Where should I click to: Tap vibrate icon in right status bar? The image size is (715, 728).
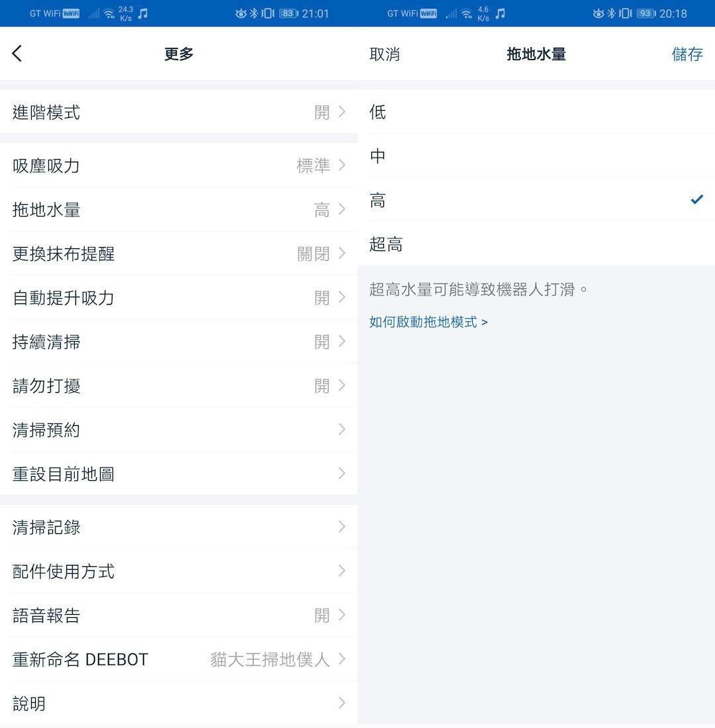click(x=625, y=13)
